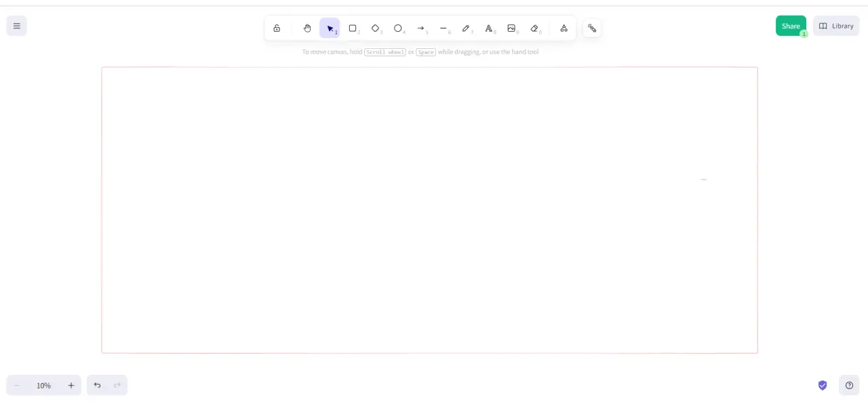This screenshot has width=868, height=404.
Task: Choose the Insert image tool
Action: (511, 28)
